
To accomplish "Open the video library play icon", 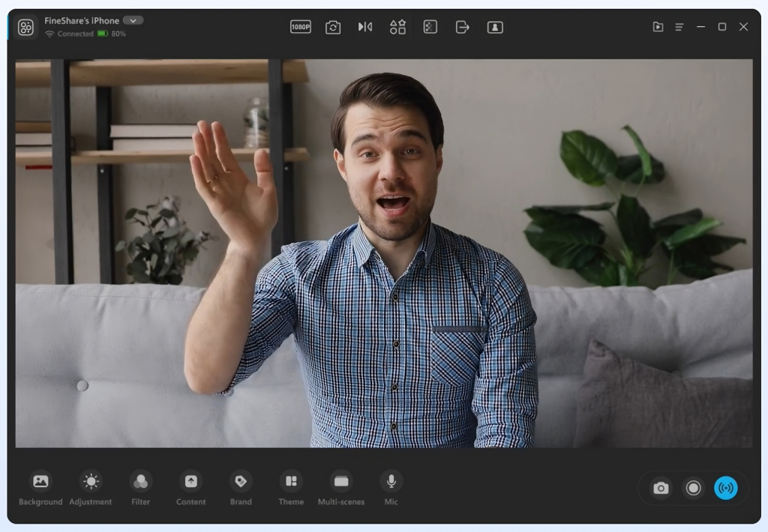I will 658,27.
